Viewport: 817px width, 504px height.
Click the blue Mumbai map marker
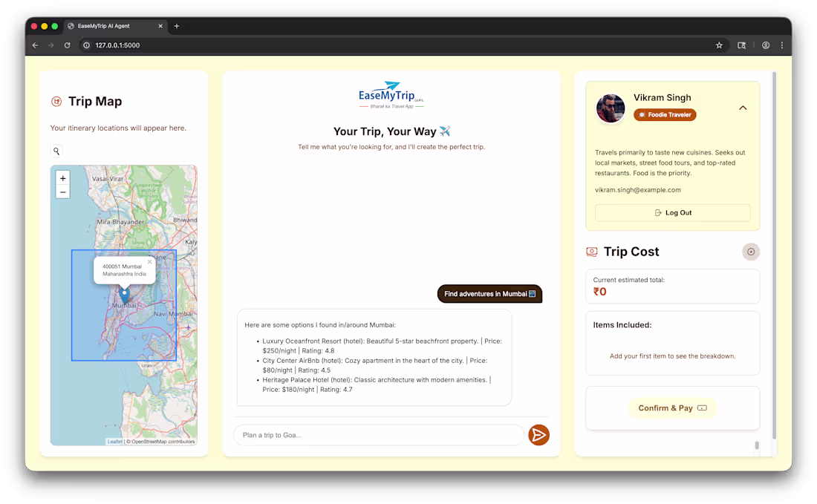[124, 295]
